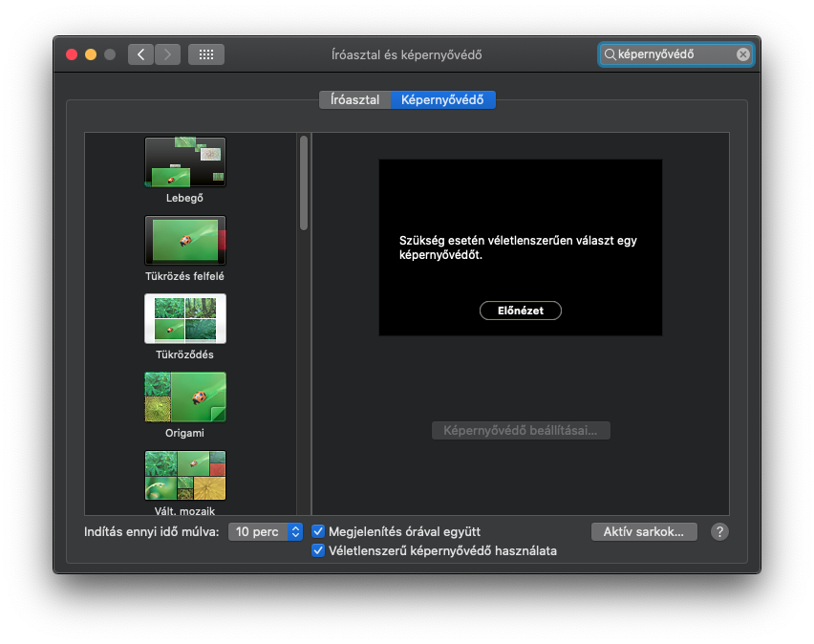Image resolution: width=814 pixels, height=644 pixels.
Task: Toggle Véletlenszerű képernyővédő használata checkbox
Action: (x=318, y=550)
